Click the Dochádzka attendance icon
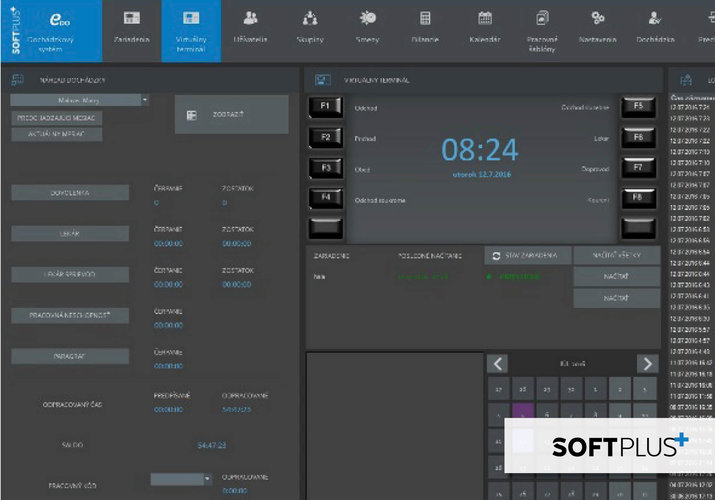The image size is (715, 500). [x=654, y=18]
